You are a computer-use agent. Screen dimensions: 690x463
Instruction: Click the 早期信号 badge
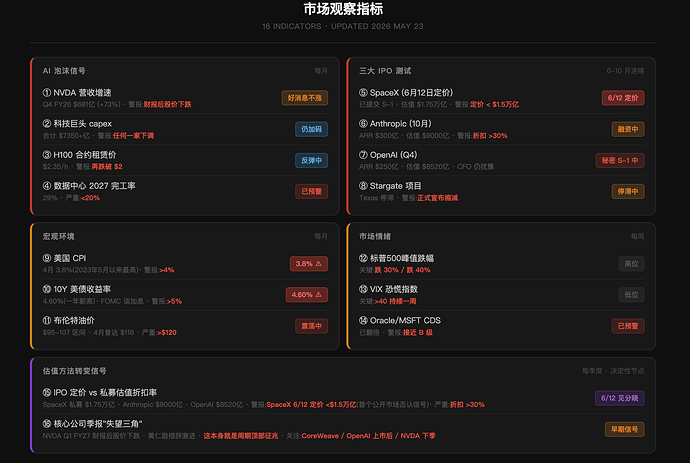(624, 429)
